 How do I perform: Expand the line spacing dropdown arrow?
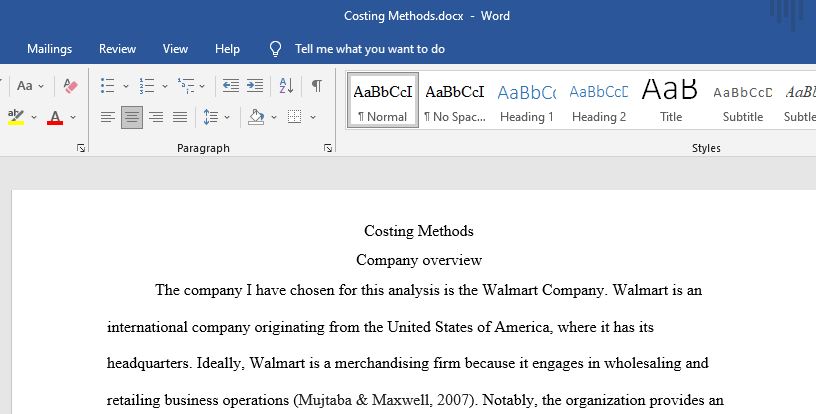(227, 117)
